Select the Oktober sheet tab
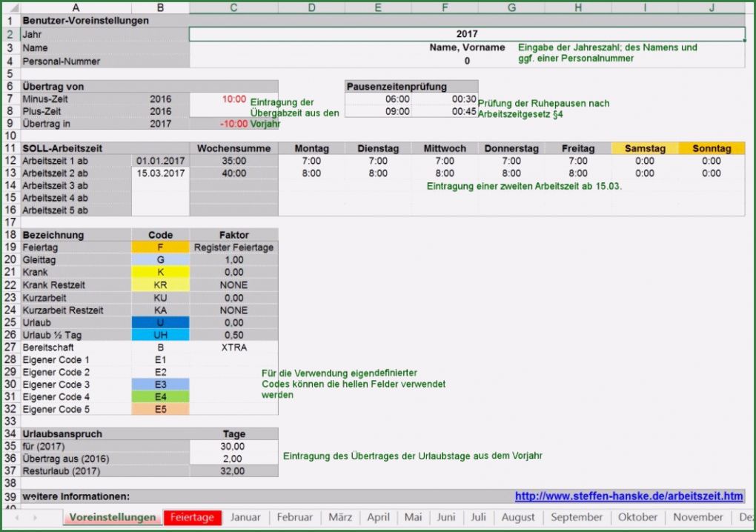This screenshot has height=532, width=756. 637,517
